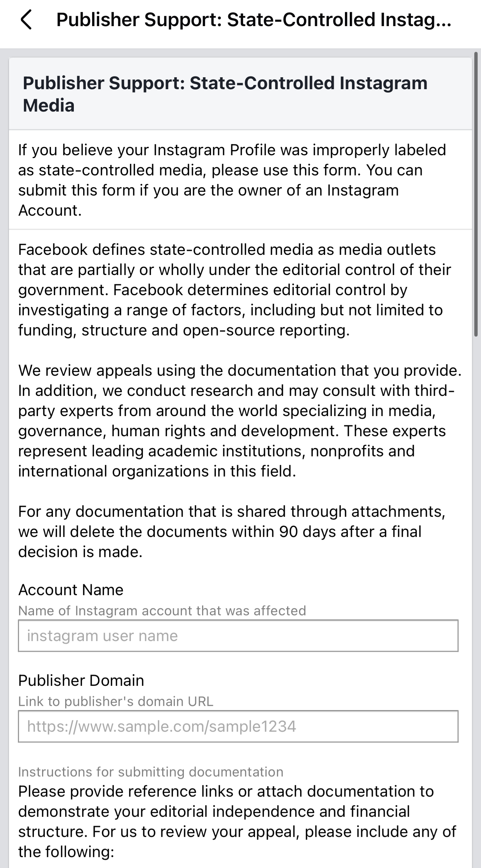Click the 'We review appeals' sentence
Viewport: 481px width, 868px height.
[x=240, y=371]
